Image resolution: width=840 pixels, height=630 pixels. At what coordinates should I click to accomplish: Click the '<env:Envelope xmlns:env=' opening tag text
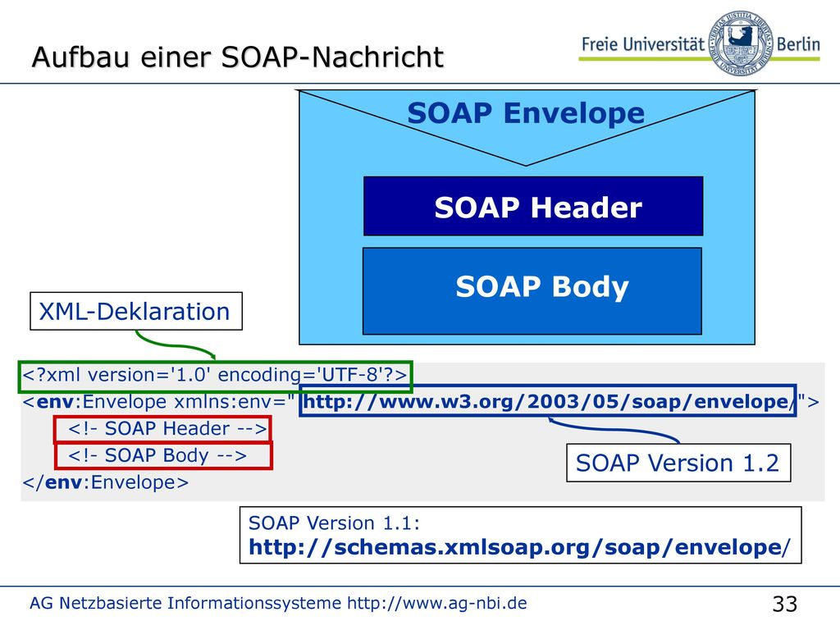pyautogui.click(x=158, y=401)
